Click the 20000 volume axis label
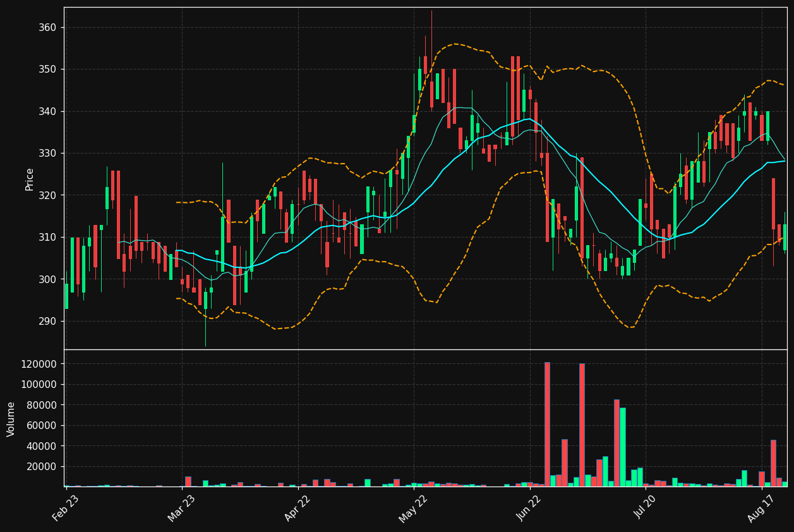 click(42, 467)
